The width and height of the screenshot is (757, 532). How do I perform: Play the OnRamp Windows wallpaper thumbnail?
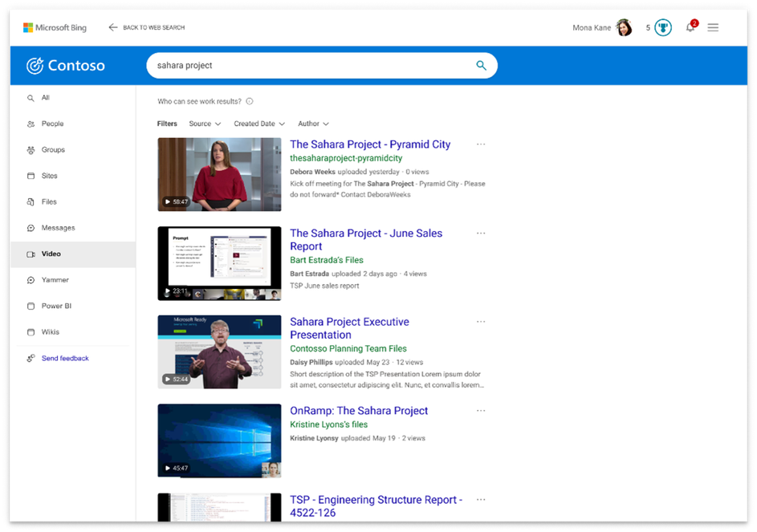[220, 441]
